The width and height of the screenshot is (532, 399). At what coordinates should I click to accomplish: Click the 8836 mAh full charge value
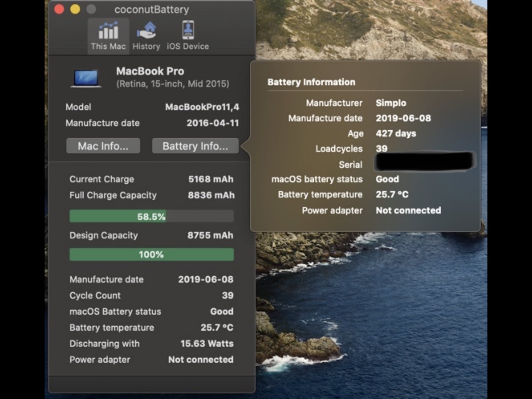[x=211, y=195]
